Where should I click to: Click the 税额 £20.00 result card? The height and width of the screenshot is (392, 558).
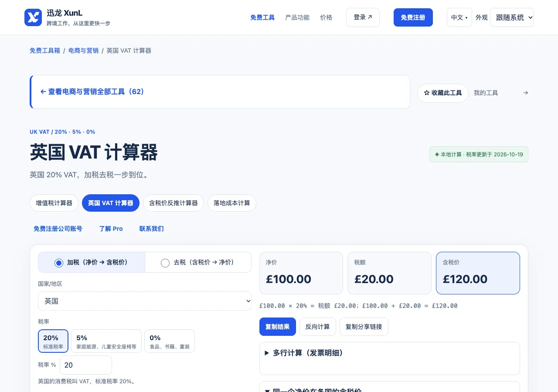click(x=389, y=273)
